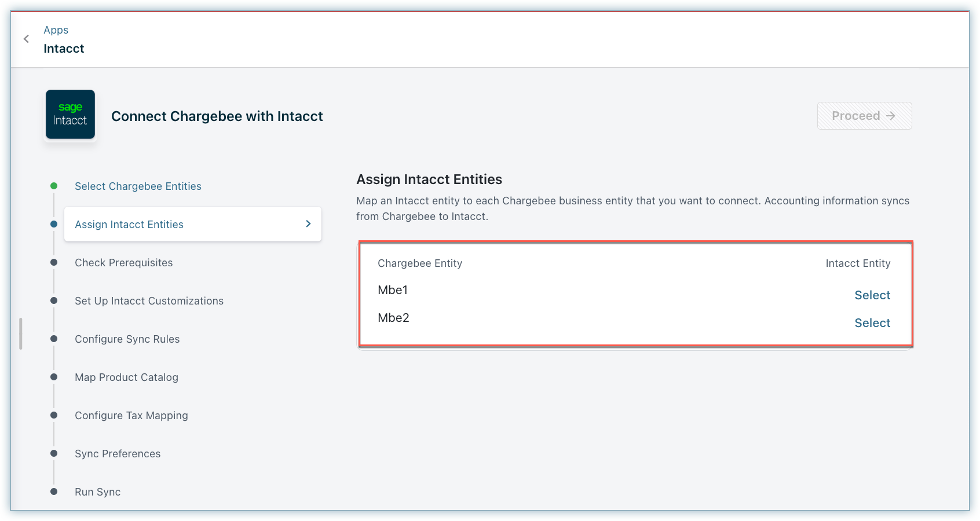Choose Select for the Mbe2 entity
Image resolution: width=980 pixels, height=521 pixels.
872,323
